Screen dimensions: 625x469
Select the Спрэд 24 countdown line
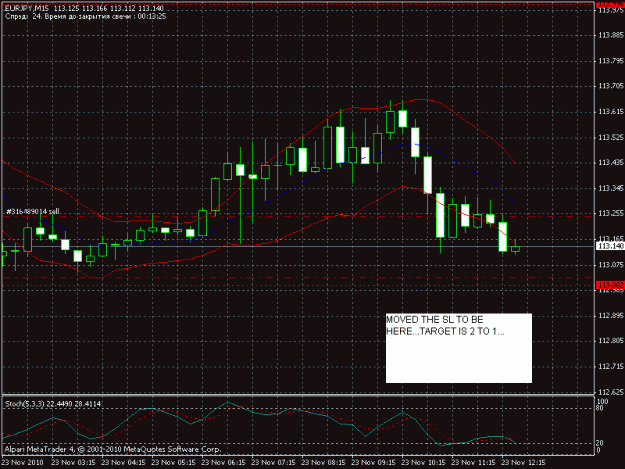(85, 16)
